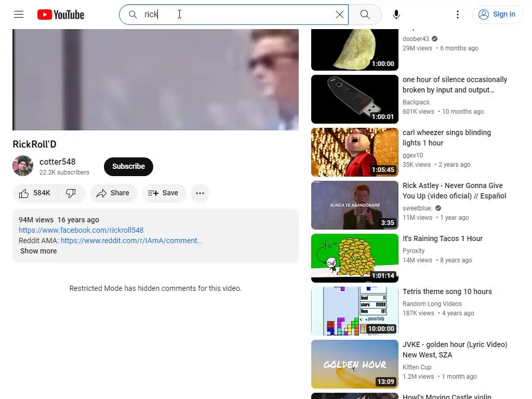Viewport: 532px width, 399px height.
Task: Expand description with Show more
Action: click(38, 251)
